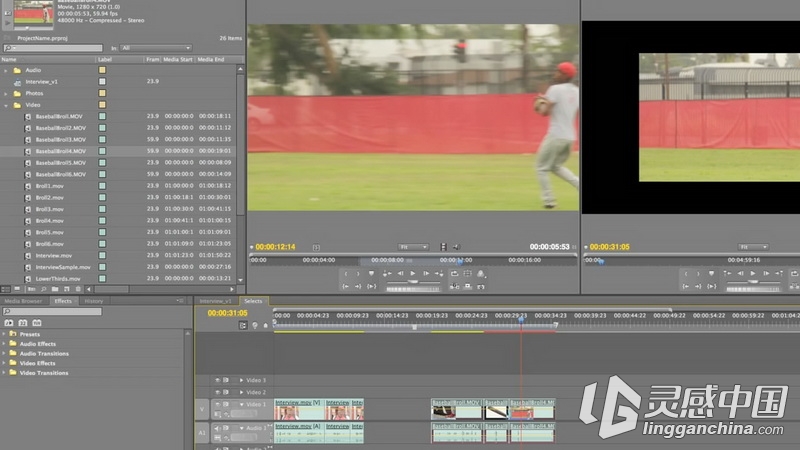Screen dimensions: 800x450
Task: Adjust Source monitor shuttle slider
Action: click(413, 282)
